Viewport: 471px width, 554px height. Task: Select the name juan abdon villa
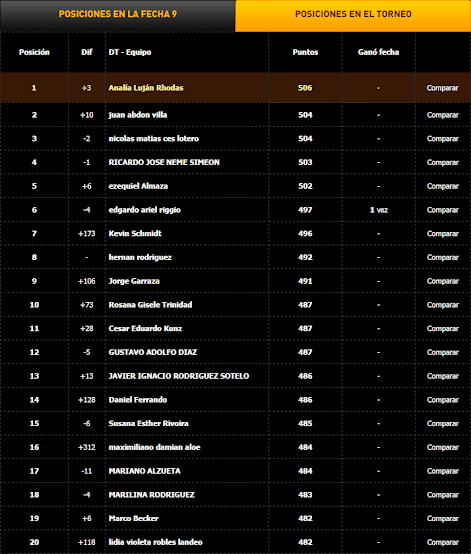point(138,115)
